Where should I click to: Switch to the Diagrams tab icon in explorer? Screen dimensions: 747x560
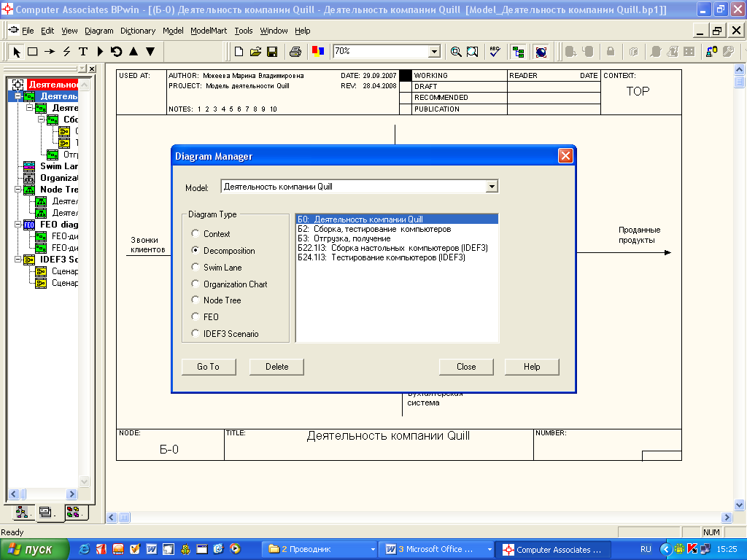pyautogui.click(x=46, y=513)
